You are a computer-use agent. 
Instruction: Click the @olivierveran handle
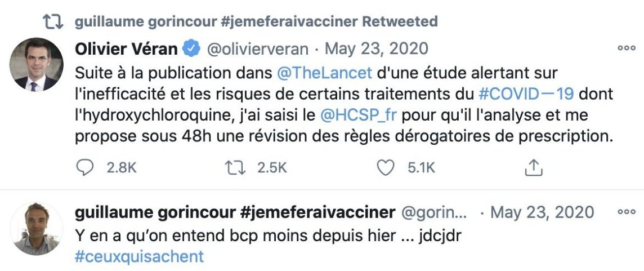click(x=258, y=49)
